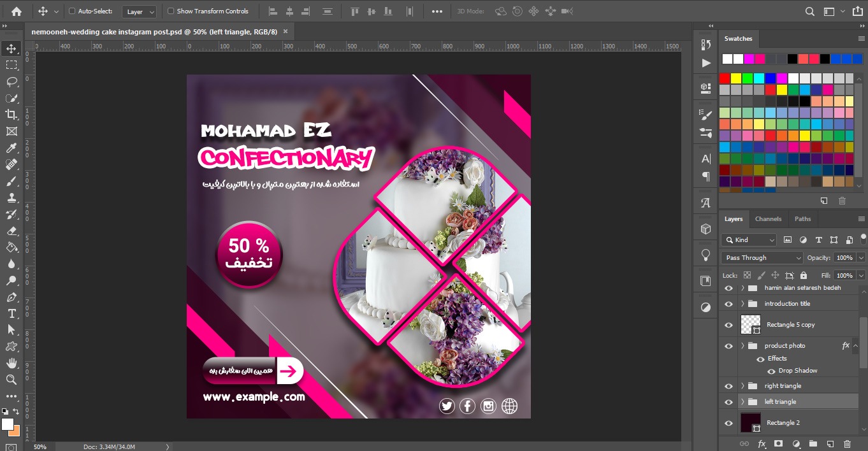Select the Move tool in the toolbox
868x451 pixels.
pyautogui.click(x=11, y=48)
